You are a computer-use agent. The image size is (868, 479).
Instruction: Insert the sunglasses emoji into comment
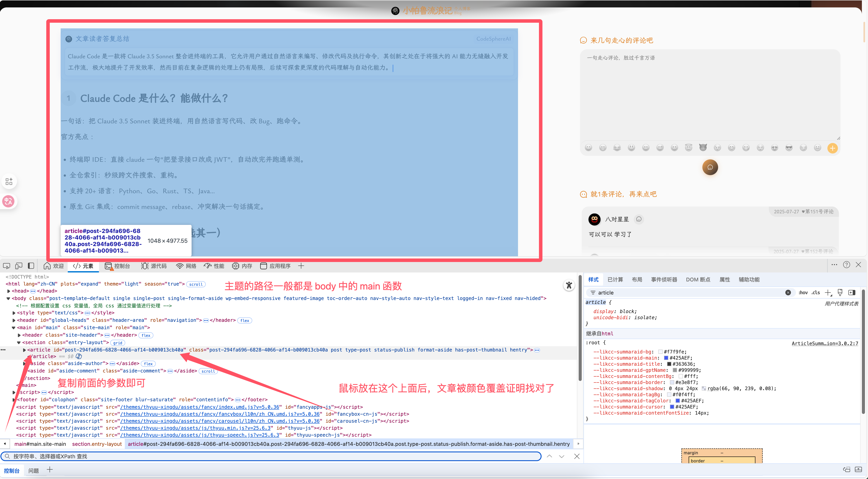[x=789, y=148]
